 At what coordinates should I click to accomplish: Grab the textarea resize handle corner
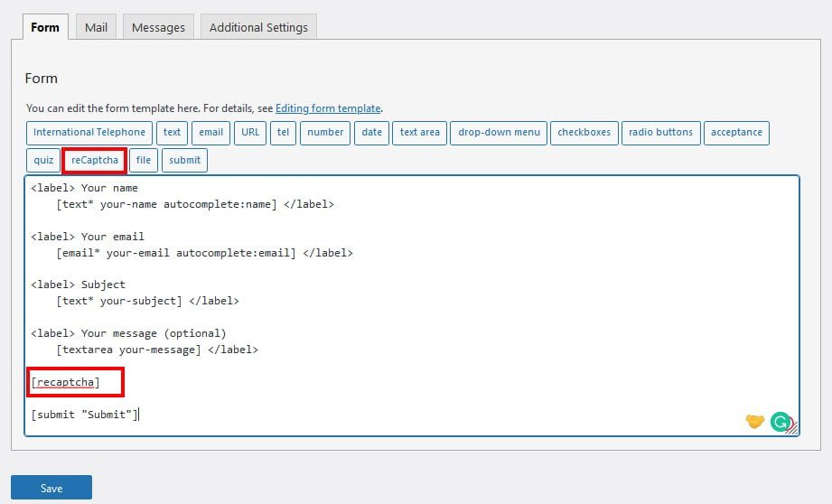(x=793, y=429)
